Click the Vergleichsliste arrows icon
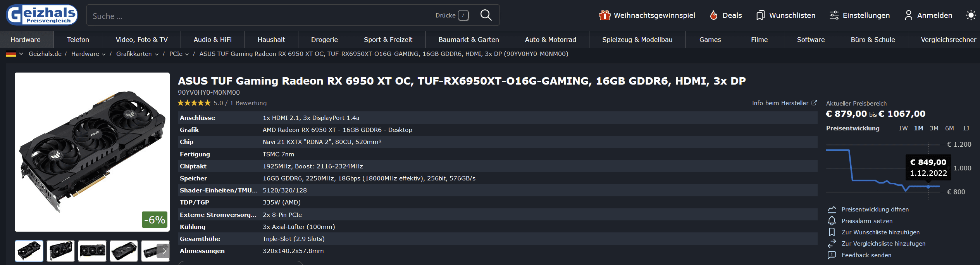This screenshot has width=980, height=265. click(x=832, y=243)
